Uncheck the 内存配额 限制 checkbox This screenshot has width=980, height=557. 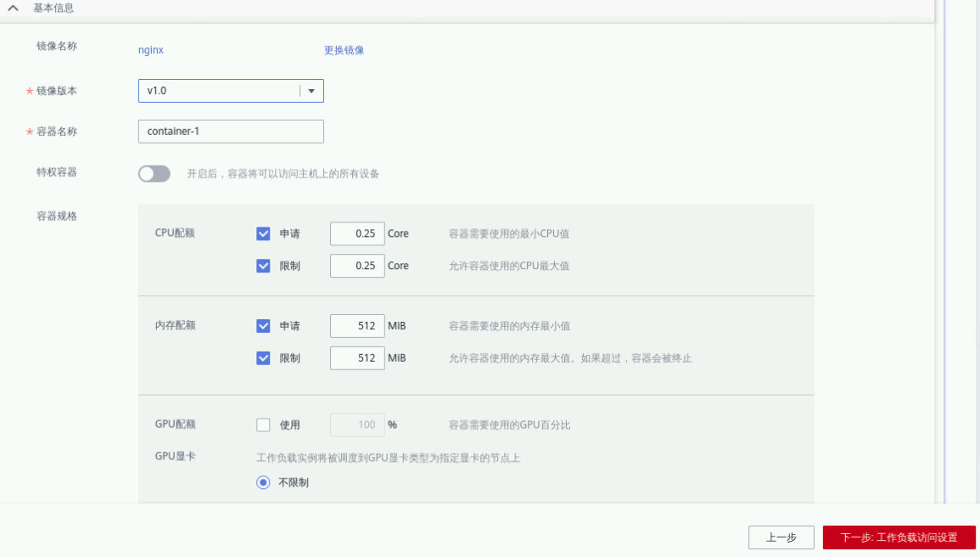point(263,358)
